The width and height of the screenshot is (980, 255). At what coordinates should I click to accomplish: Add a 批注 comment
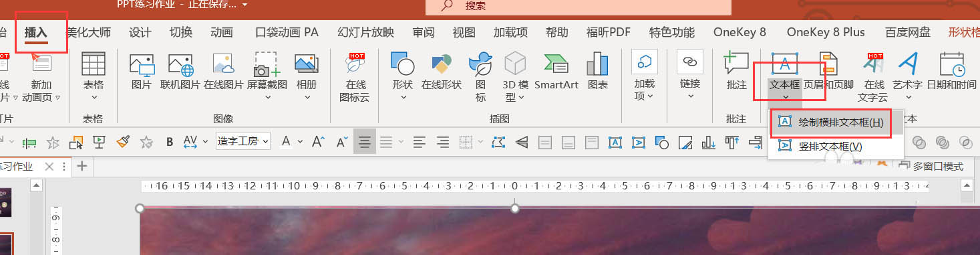pyautogui.click(x=736, y=72)
